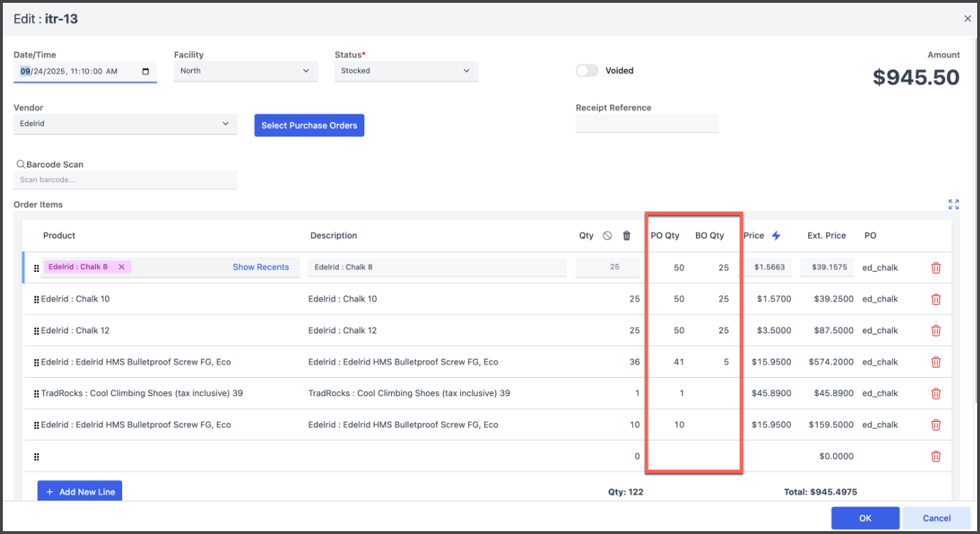
Task: Open the Status dropdown
Action: coord(406,71)
